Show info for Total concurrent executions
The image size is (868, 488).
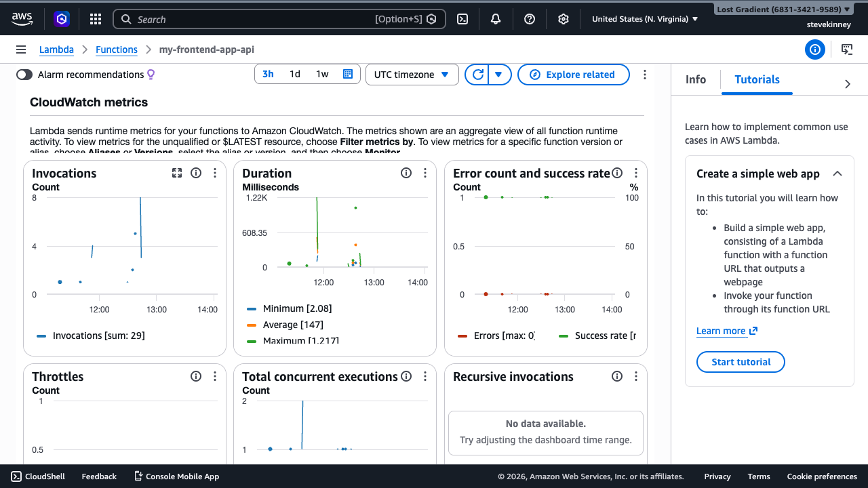(x=406, y=376)
